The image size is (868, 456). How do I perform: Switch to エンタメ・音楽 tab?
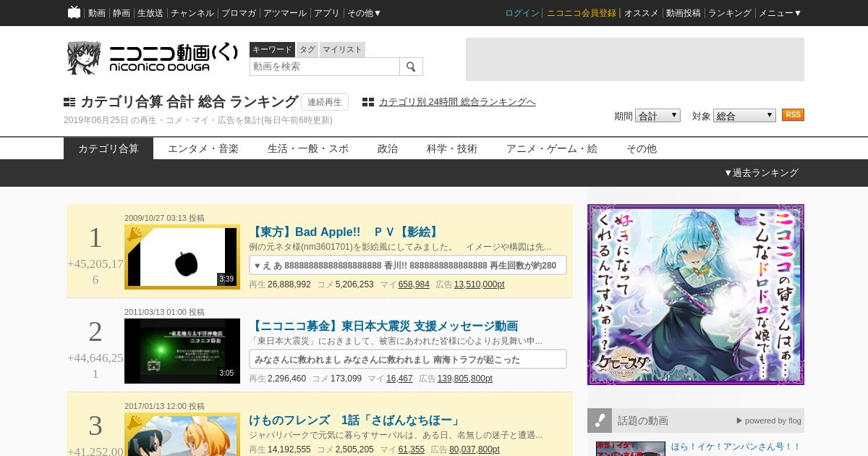(203, 148)
